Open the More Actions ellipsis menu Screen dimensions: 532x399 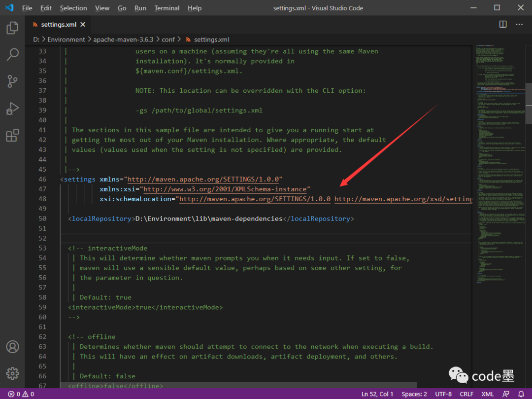pyautogui.click(x=519, y=24)
